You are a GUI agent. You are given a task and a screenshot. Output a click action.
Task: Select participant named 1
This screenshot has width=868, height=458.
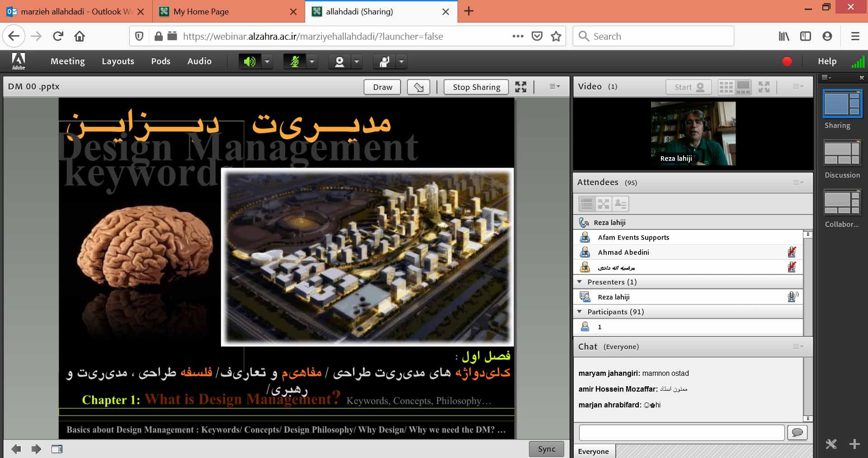pyautogui.click(x=688, y=327)
